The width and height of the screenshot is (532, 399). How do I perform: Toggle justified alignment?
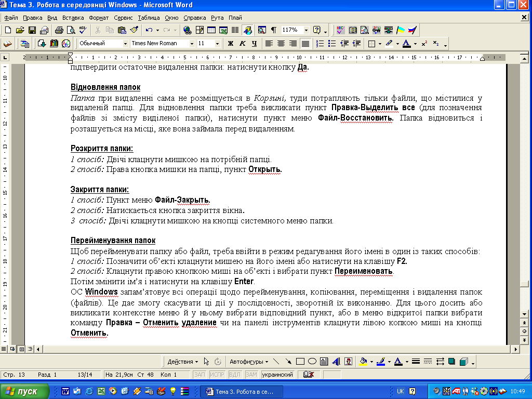coord(305,44)
